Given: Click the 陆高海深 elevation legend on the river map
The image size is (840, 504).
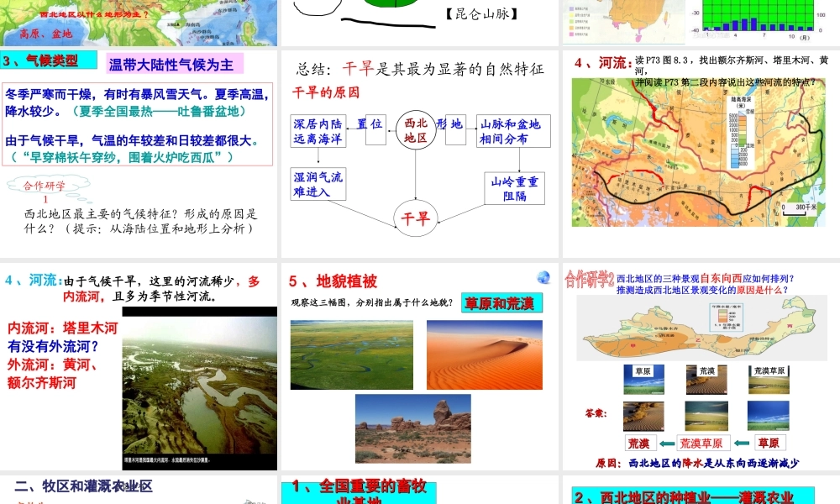Looking at the screenshot, I should pyautogui.click(x=742, y=132).
